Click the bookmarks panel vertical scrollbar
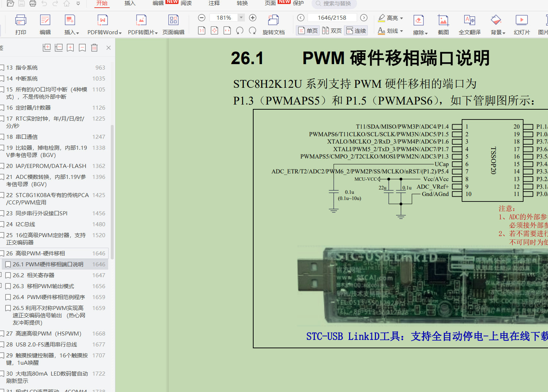Screen dimensions: 548x392 coord(112,192)
